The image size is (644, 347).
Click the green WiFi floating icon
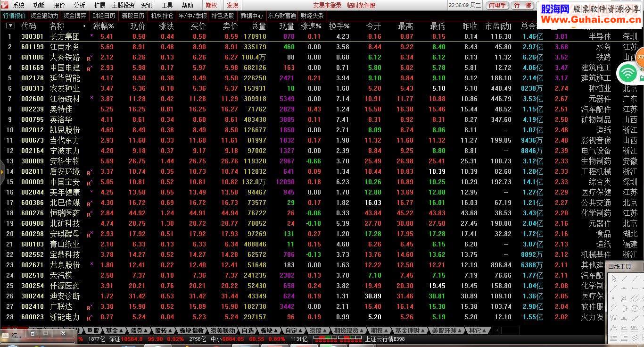pos(627,73)
